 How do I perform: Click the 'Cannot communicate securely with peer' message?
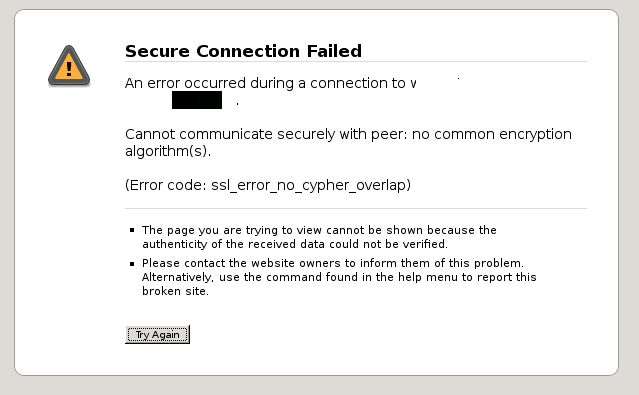click(x=266, y=134)
